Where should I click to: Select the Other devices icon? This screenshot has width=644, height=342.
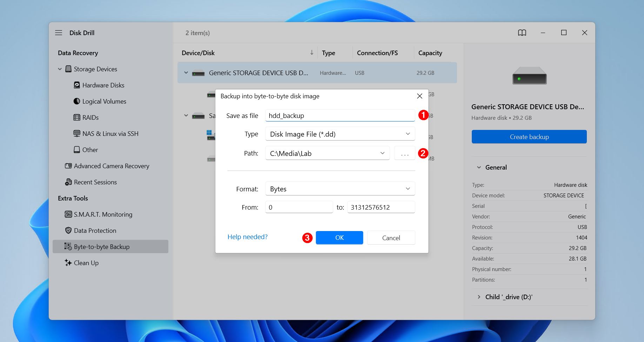pyautogui.click(x=76, y=150)
